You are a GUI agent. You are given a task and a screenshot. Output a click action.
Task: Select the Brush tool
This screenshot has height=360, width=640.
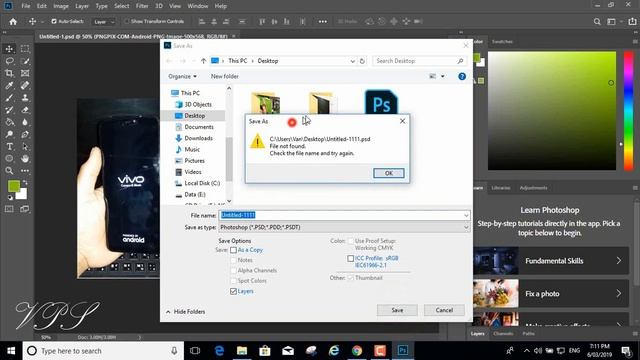(x=9, y=98)
